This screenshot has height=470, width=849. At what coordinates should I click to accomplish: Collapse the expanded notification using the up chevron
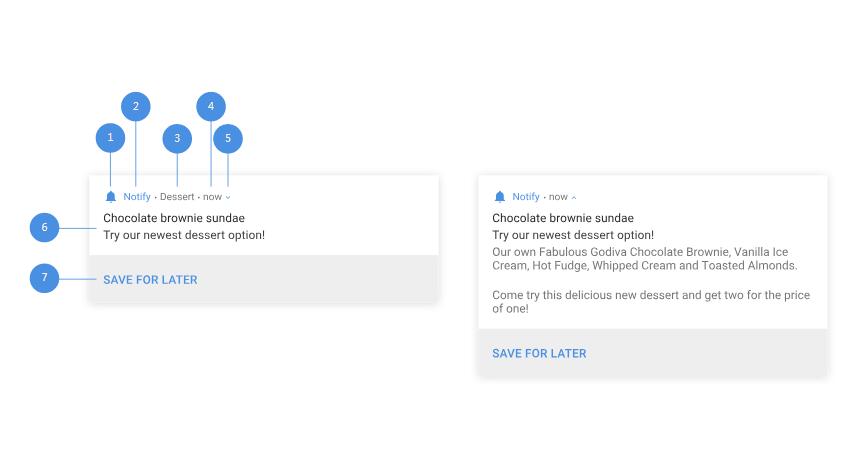(574, 198)
